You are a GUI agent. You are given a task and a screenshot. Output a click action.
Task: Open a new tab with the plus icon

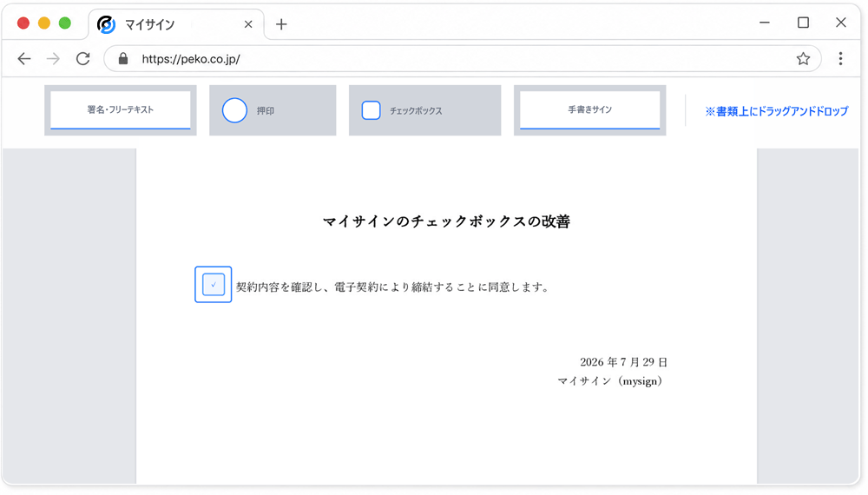tap(281, 24)
